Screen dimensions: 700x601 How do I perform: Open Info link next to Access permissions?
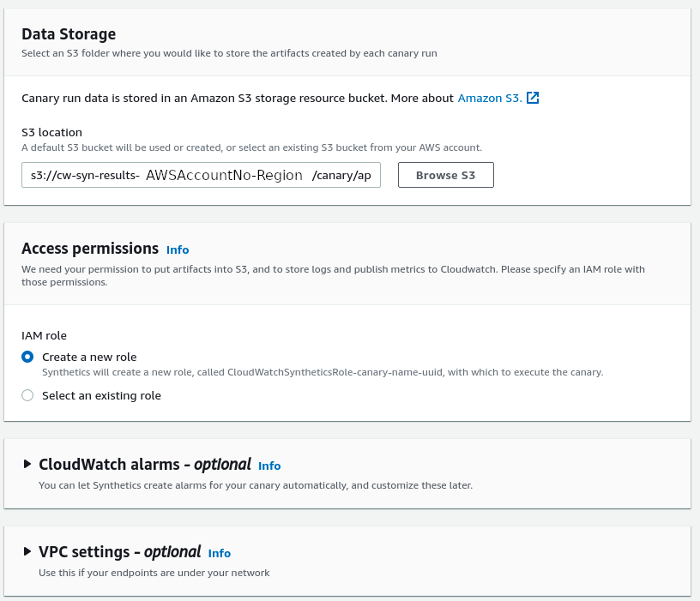tap(178, 249)
